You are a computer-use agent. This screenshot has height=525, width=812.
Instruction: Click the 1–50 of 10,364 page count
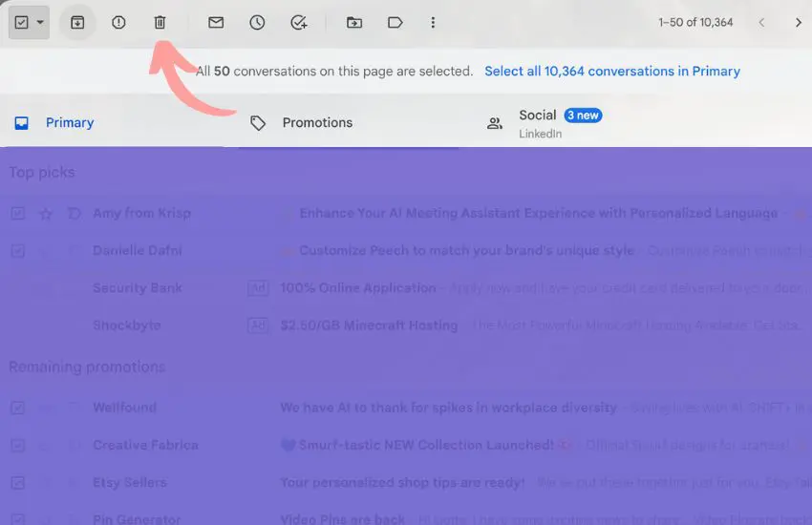pos(695,22)
